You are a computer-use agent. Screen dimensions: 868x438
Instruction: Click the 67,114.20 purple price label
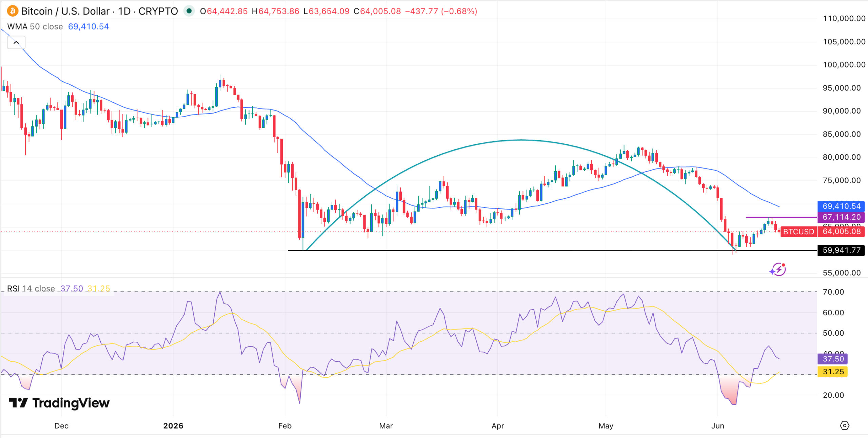pos(841,217)
